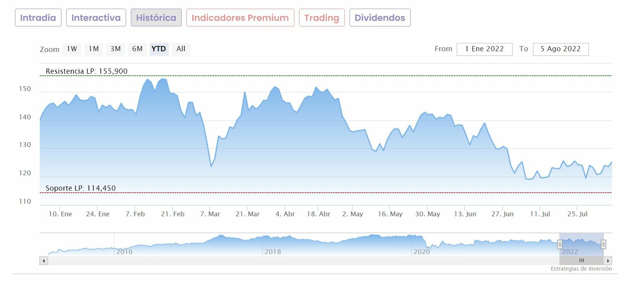This screenshot has width=644, height=284.
Task: Select the Histórica tab
Action: tap(156, 18)
